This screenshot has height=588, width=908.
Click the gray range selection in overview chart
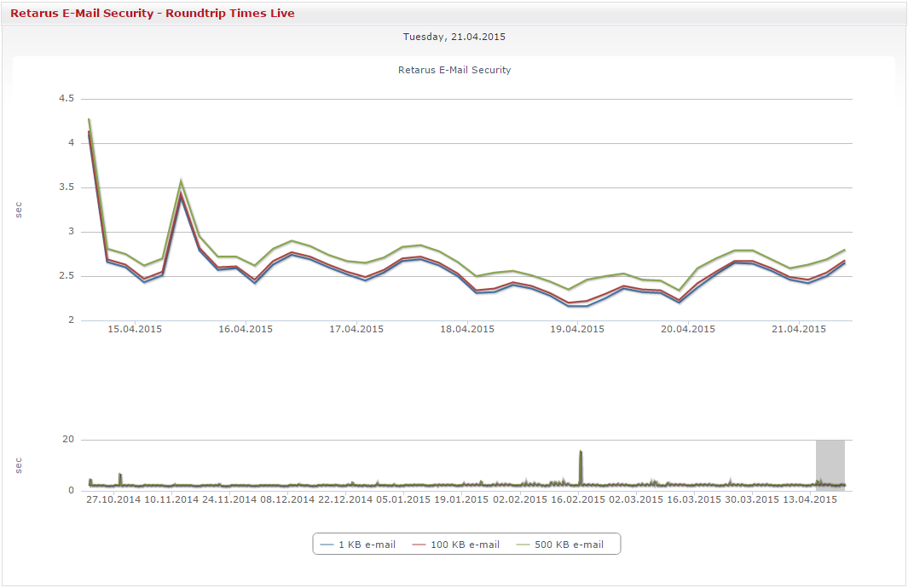830,464
